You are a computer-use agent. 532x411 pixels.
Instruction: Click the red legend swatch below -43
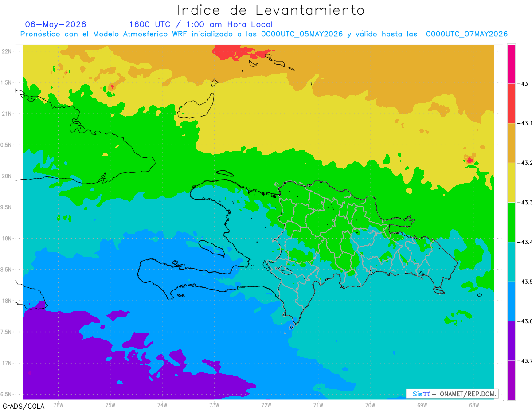(511, 103)
